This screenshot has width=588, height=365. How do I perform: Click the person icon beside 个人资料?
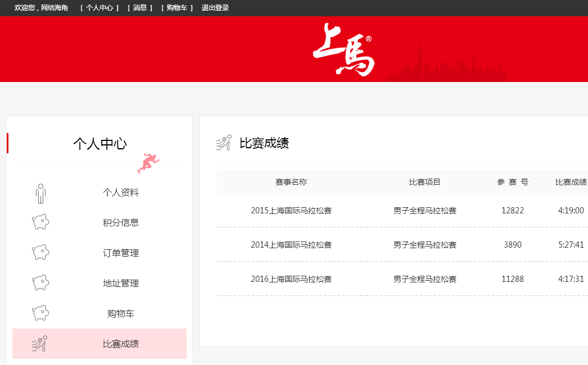[41, 193]
